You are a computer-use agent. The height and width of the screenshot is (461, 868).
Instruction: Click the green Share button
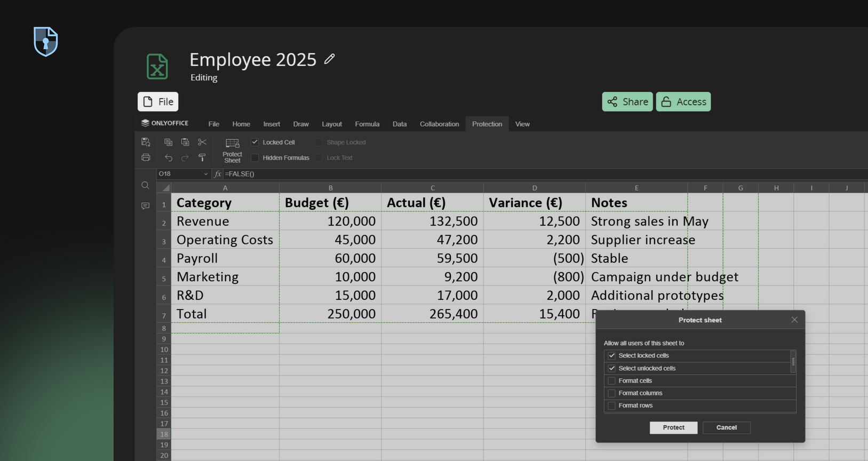click(627, 102)
